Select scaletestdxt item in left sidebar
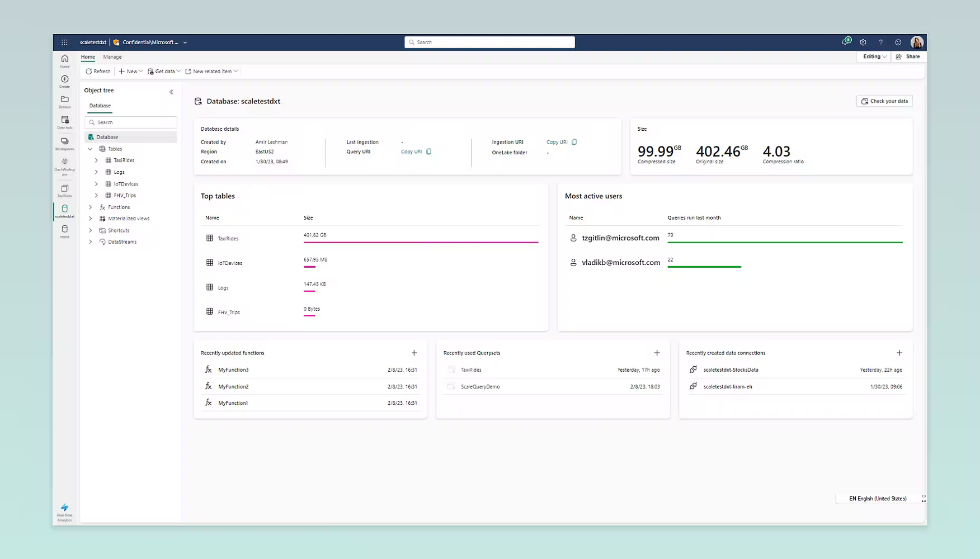Screen dimensions: 980x559 (x=65, y=211)
